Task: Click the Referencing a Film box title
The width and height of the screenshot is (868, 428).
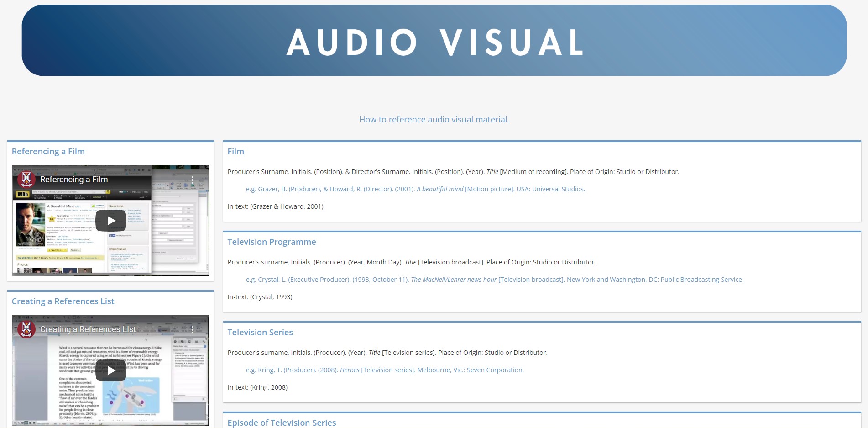Action: tap(48, 151)
